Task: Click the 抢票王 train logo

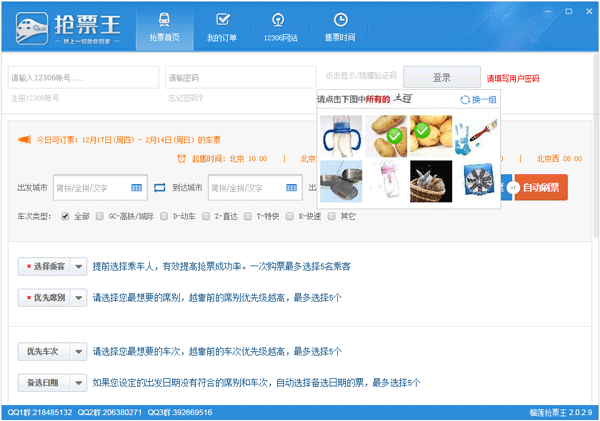Action: [32, 28]
